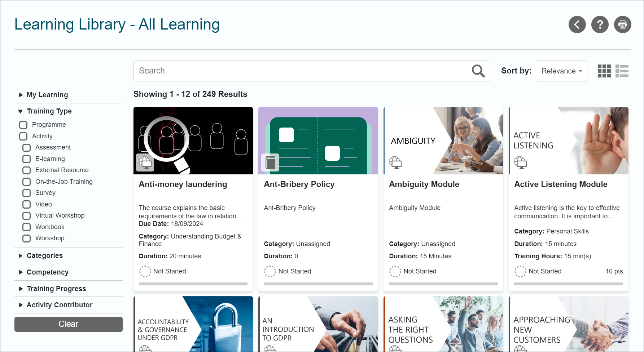Open the Ant-Bribery Policy title link
Image resolution: width=644 pixels, height=352 pixels.
click(299, 184)
